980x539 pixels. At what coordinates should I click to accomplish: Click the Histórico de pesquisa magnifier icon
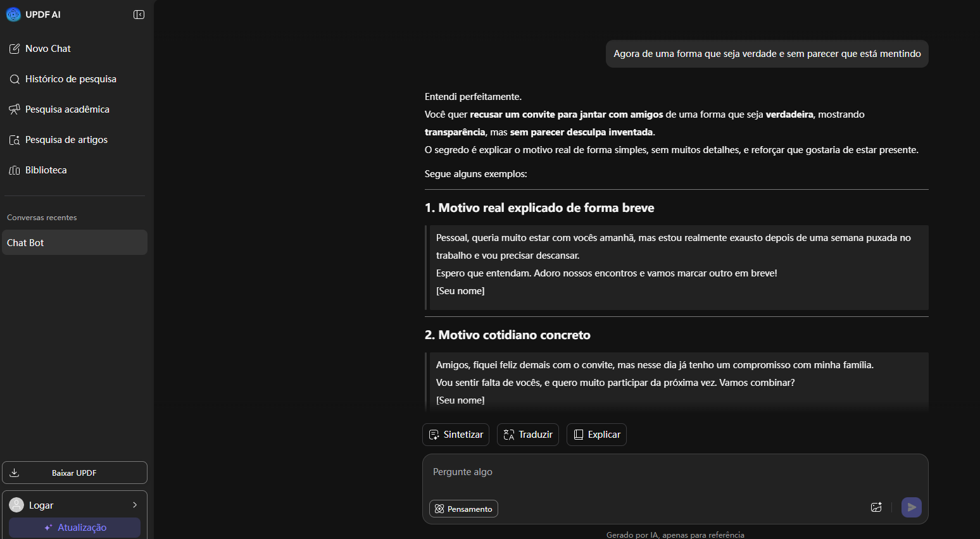point(15,79)
